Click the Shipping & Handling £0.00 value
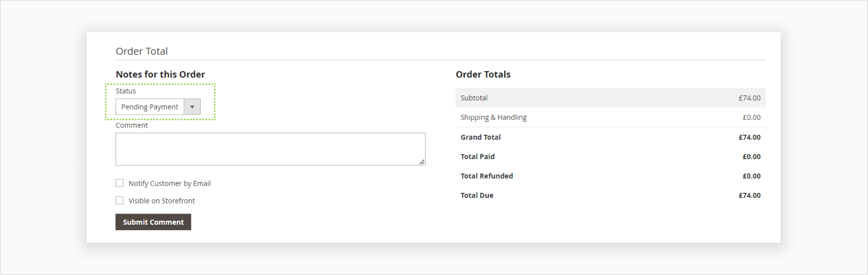This screenshot has width=868, height=275. (x=751, y=117)
